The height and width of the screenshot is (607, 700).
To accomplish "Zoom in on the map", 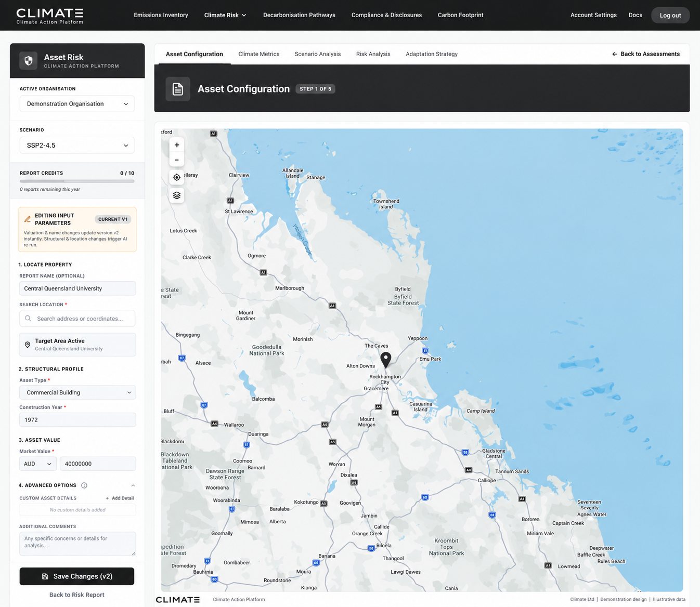I will point(177,145).
